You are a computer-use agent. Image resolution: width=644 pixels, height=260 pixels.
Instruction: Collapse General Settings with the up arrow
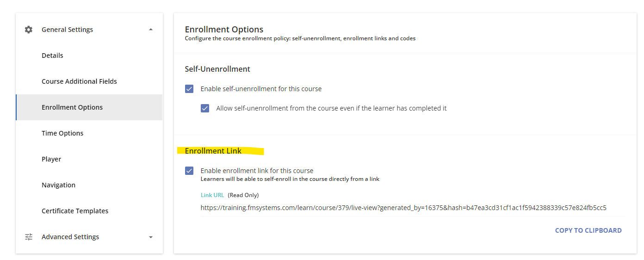click(x=151, y=30)
